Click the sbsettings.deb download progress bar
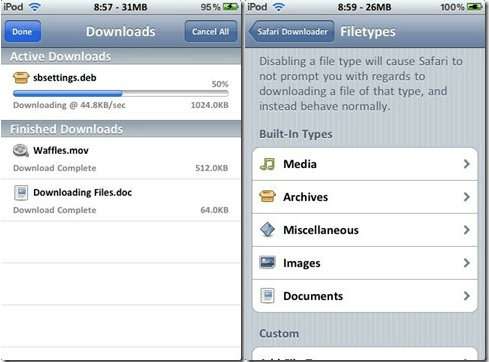Image resolution: width=489 pixels, height=362 pixels. 121,94
